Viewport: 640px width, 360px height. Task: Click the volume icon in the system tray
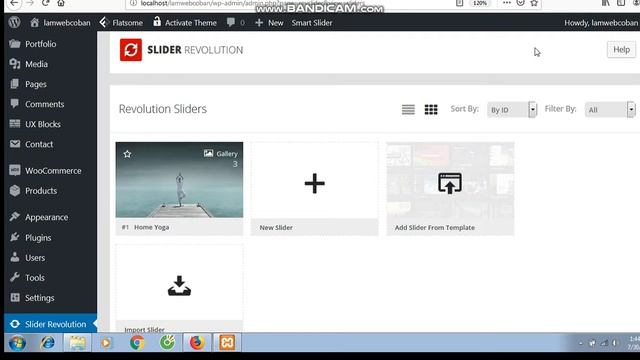615,343
